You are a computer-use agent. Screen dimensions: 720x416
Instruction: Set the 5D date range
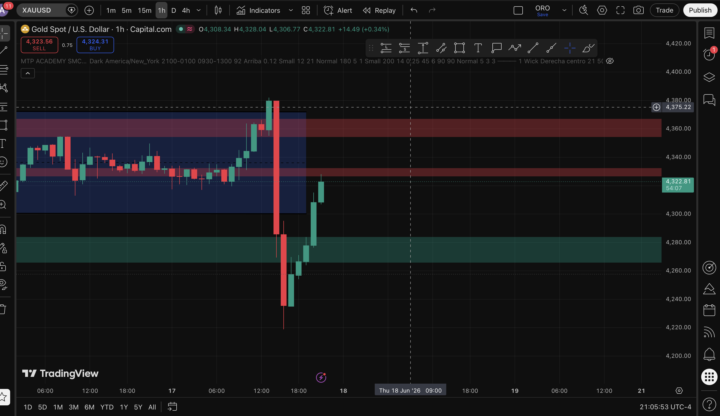[x=42, y=407]
